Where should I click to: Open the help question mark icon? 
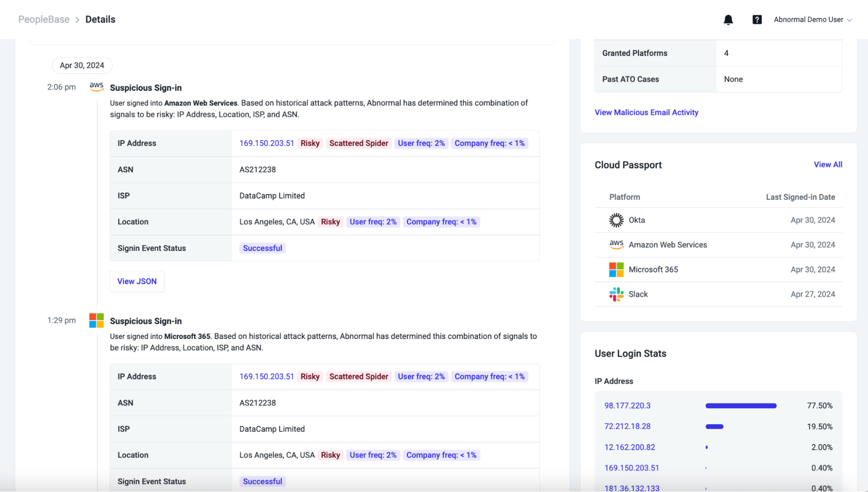point(757,20)
